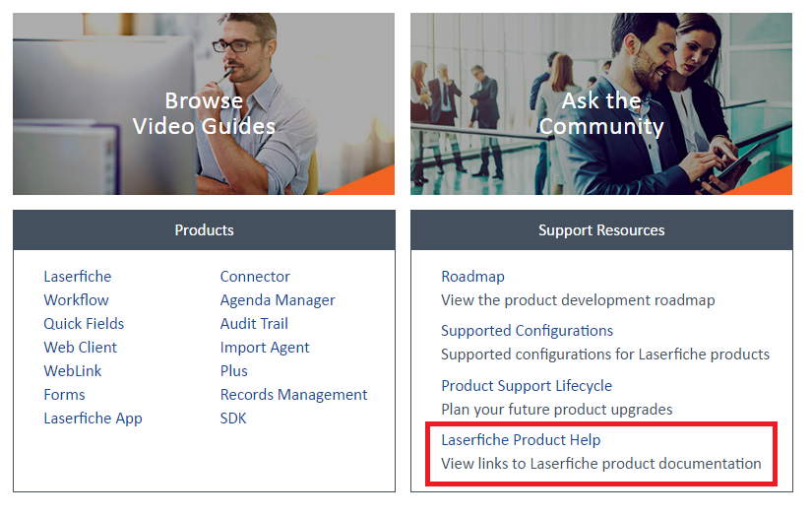
Task: View the Roadmap support resource
Action: 472,277
